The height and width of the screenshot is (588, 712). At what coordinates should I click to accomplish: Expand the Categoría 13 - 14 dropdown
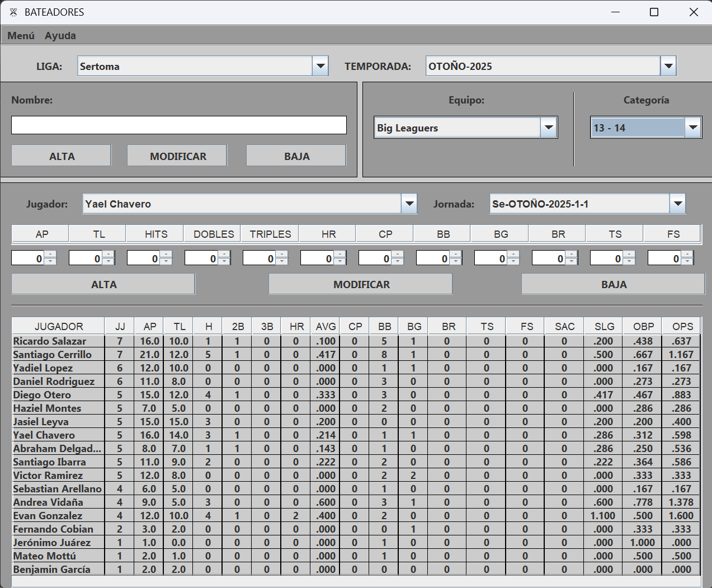(x=693, y=128)
